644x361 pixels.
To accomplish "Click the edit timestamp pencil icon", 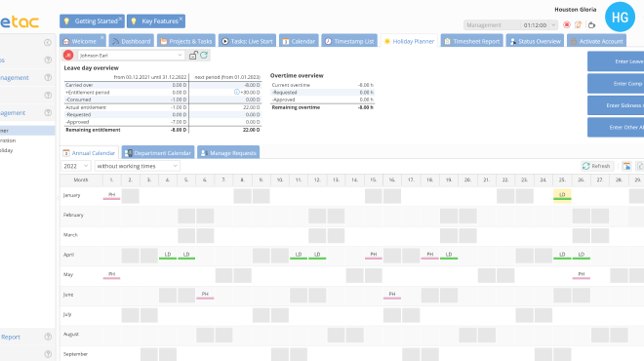I will [579, 25].
